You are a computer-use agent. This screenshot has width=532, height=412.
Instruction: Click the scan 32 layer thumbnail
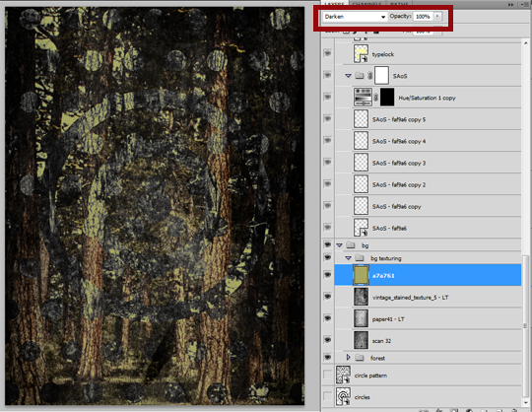361,340
